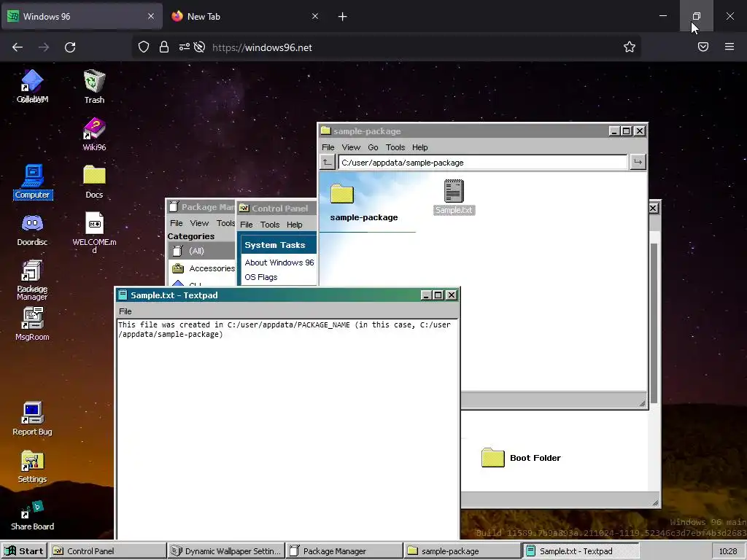Click the tracking protection shield icon

click(144, 47)
